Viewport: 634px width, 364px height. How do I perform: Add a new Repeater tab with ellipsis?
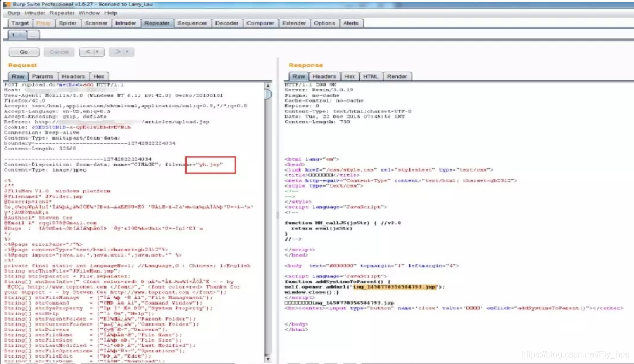pyautogui.click(x=33, y=35)
